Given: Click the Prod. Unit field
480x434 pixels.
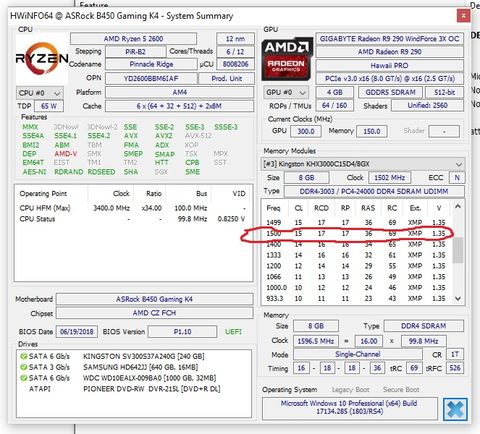Looking at the screenshot, I should pyautogui.click(x=227, y=79).
